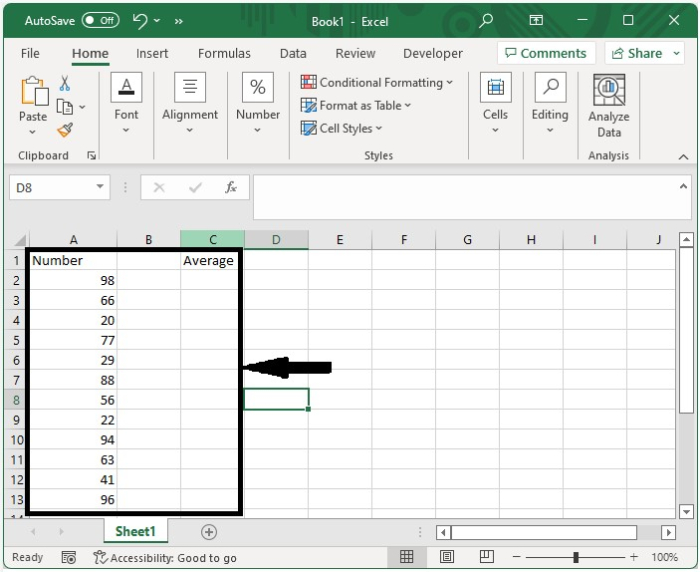The height and width of the screenshot is (572, 700).
Task: Click the Insert Function fx icon
Action: tap(231, 188)
